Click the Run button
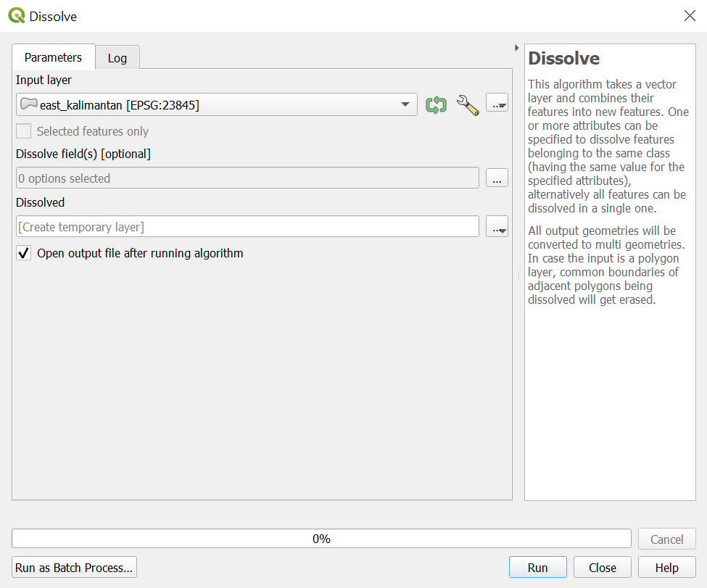 (537, 568)
